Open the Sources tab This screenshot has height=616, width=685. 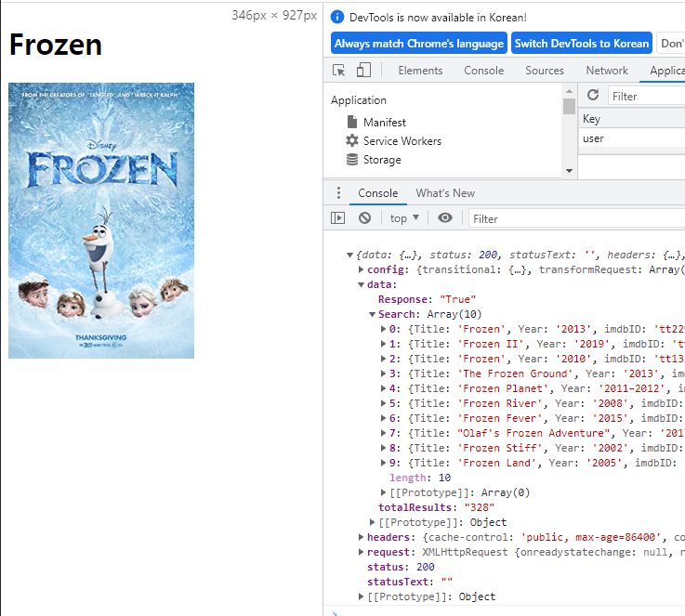click(x=545, y=71)
